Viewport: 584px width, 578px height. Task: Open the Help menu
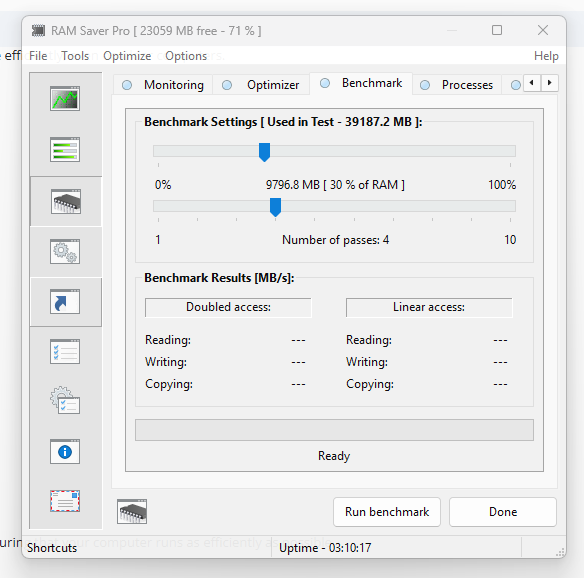[x=546, y=56]
